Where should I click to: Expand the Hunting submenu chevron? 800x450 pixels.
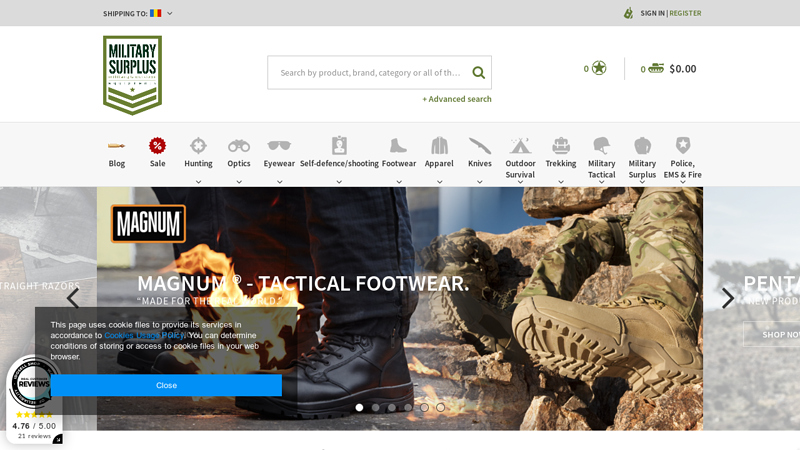(198, 182)
